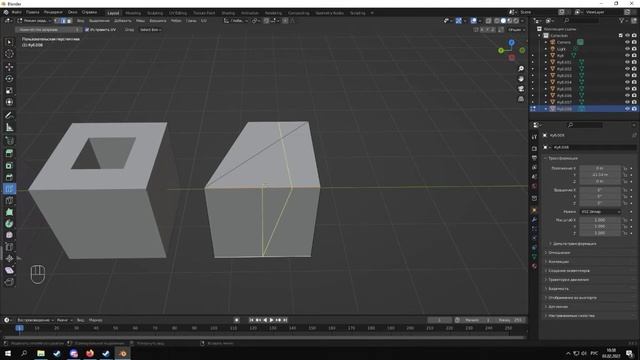Select the Rotate tool
The image size is (640, 360).
click(x=9, y=78)
